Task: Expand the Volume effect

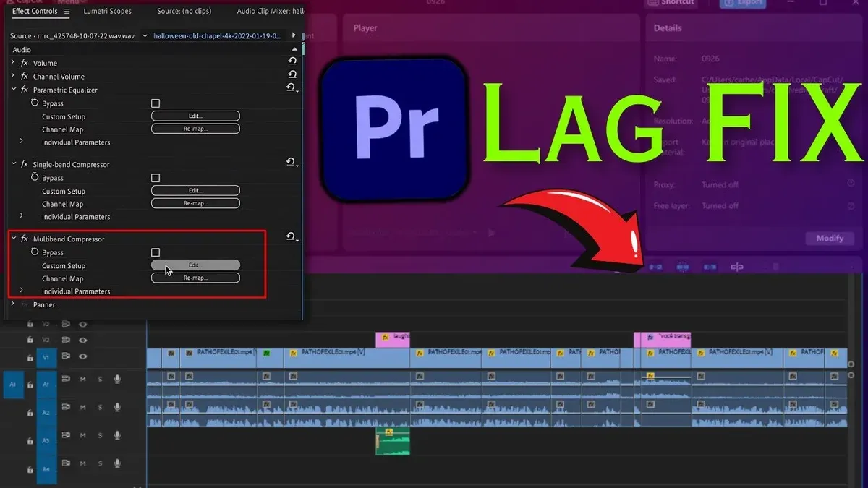Action: click(x=13, y=63)
